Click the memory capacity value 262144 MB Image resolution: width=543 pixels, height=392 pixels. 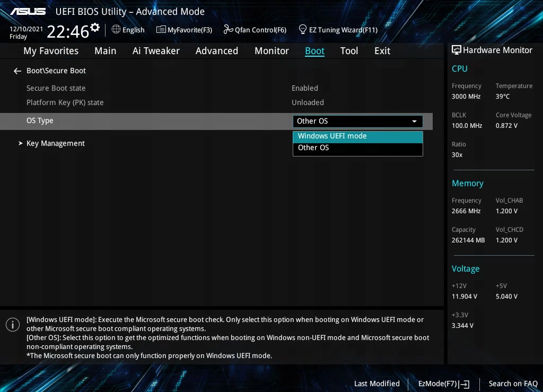click(x=468, y=240)
